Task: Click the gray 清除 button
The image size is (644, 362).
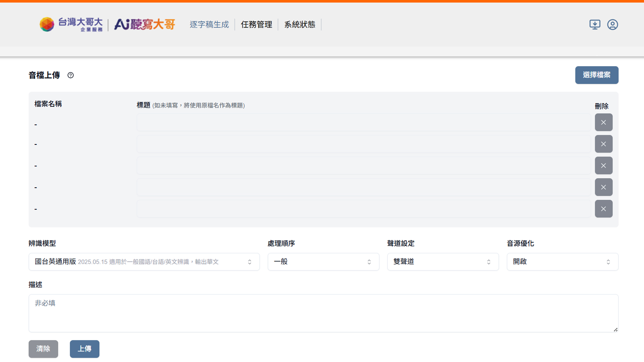Action: coord(43,349)
